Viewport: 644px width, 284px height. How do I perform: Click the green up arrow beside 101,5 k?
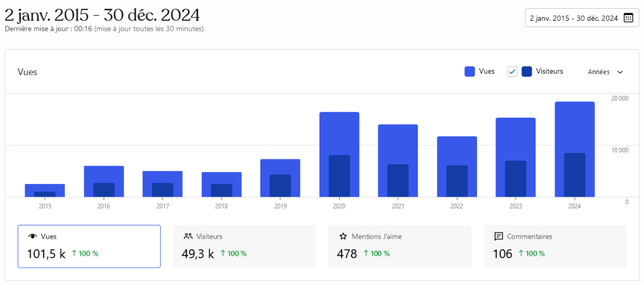[x=74, y=254]
